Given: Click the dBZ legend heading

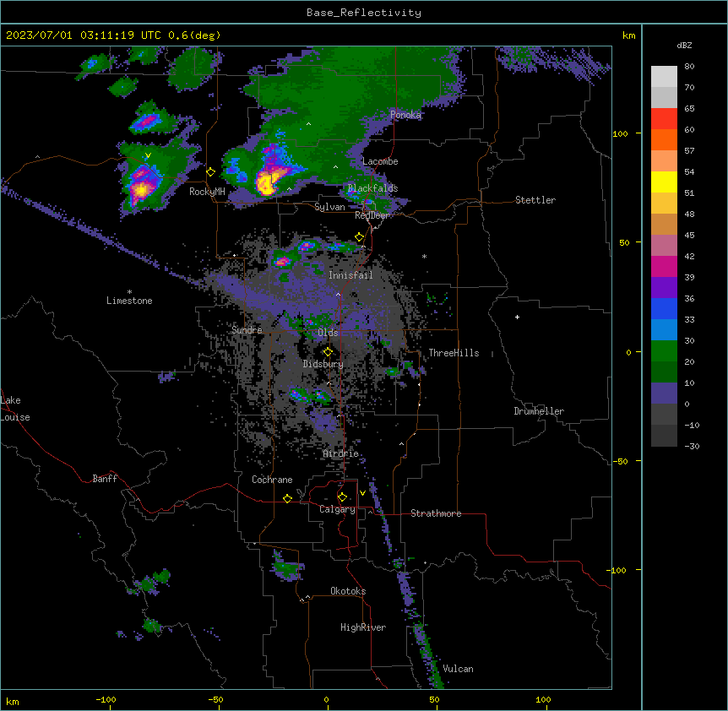Looking at the screenshot, I should click(x=684, y=46).
